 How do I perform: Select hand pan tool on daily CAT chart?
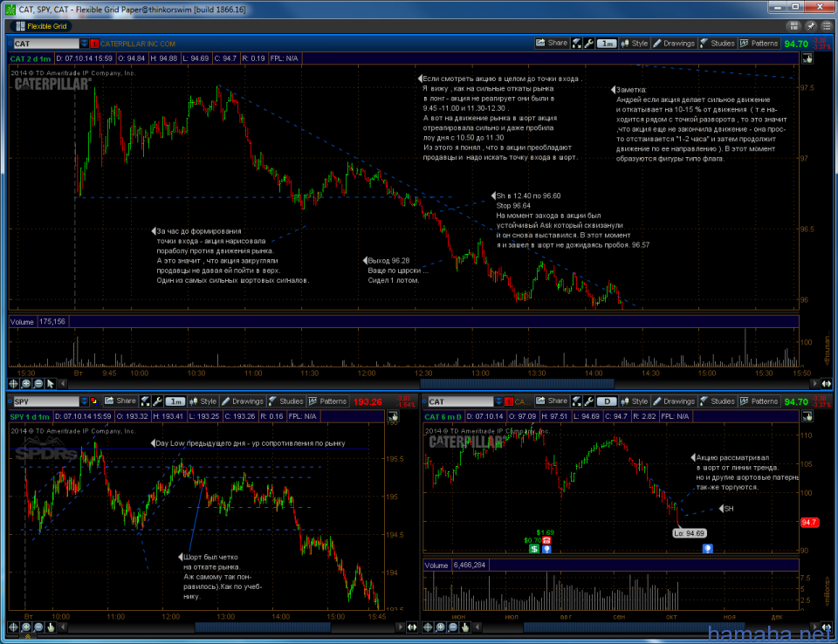pos(465,627)
